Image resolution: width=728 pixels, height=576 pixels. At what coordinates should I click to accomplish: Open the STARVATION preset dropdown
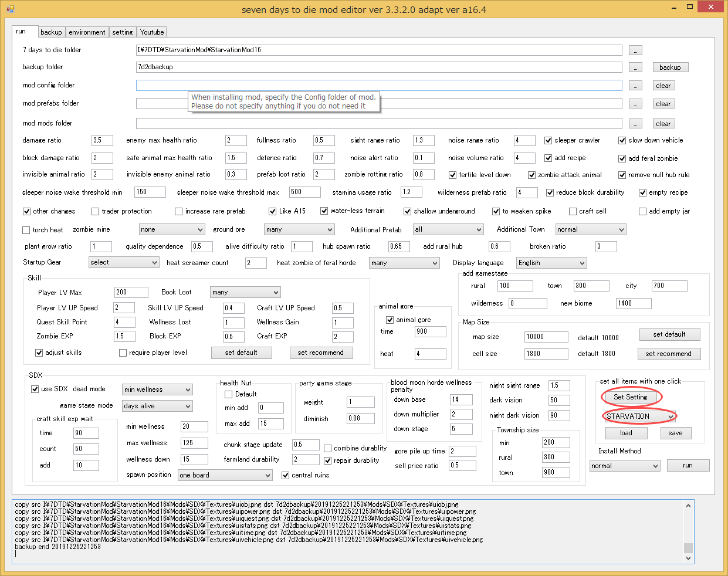click(x=640, y=416)
